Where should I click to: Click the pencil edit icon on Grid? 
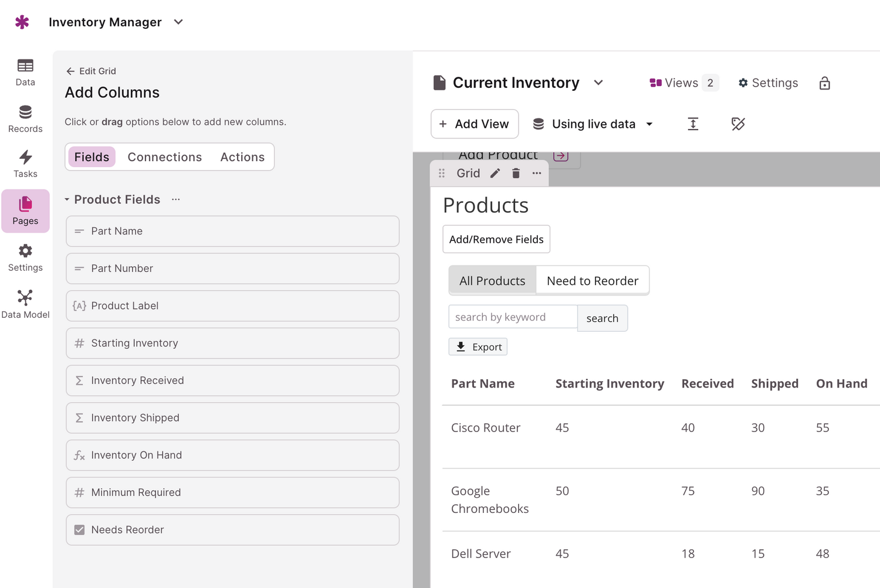[495, 173]
